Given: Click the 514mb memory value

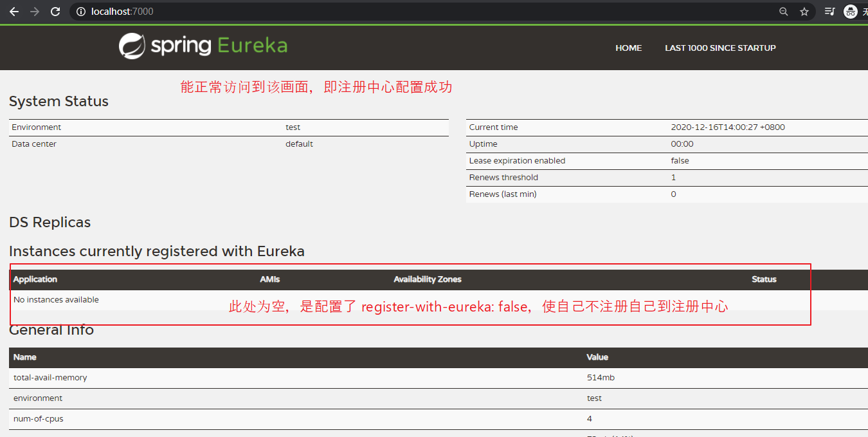Looking at the screenshot, I should click(x=601, y=378).
